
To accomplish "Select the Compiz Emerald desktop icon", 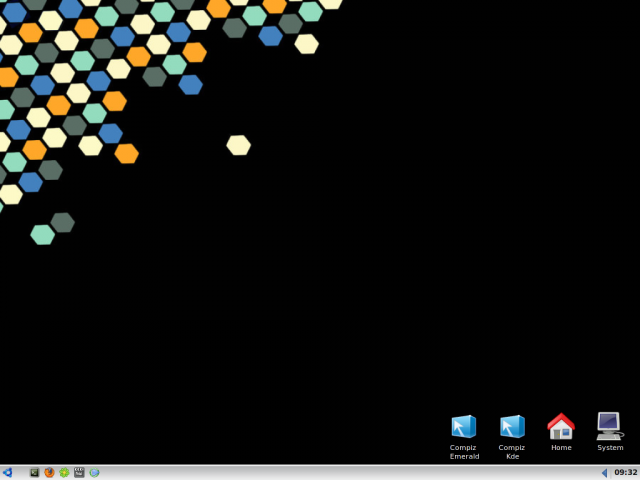I will pyautogui.click(x=464, y=436).
